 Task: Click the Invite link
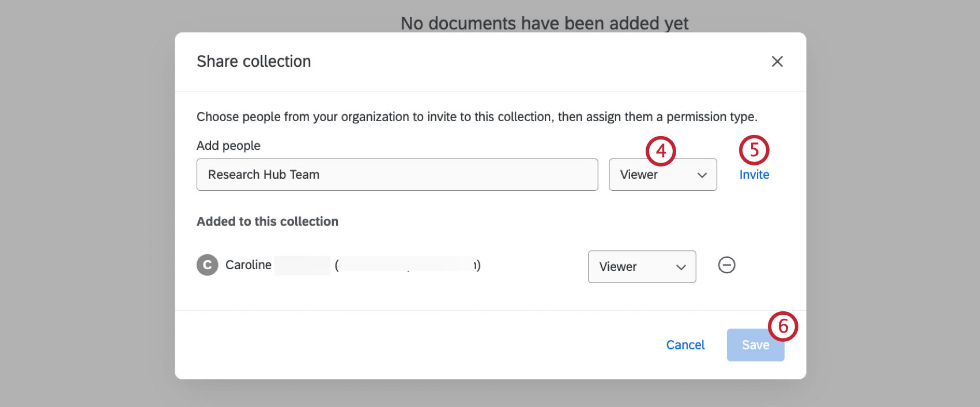click(x=754, y=175)
